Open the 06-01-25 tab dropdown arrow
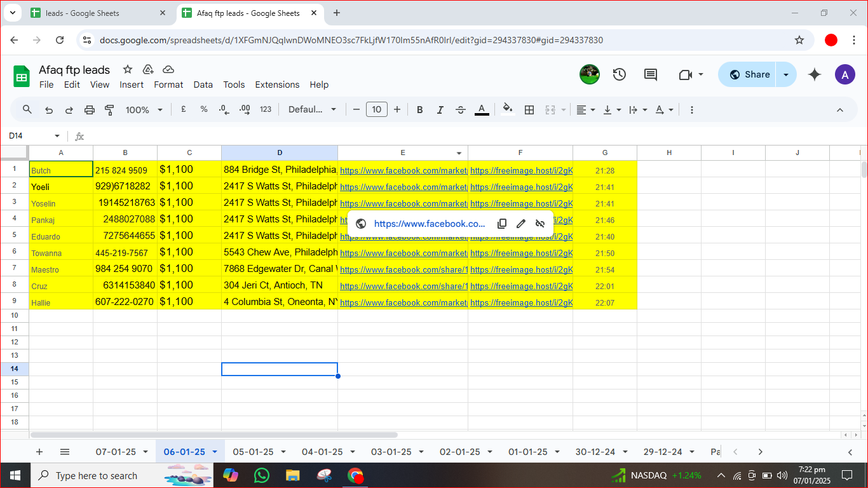Screen dimensions: 868x488 [215, 452]
